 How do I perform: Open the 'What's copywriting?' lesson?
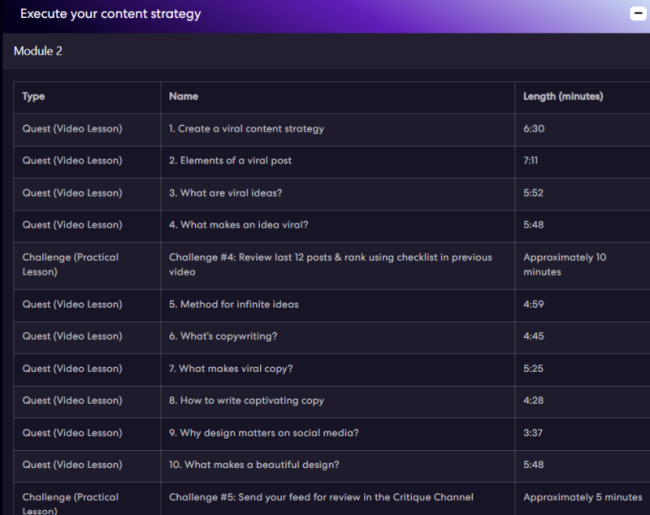223,336
